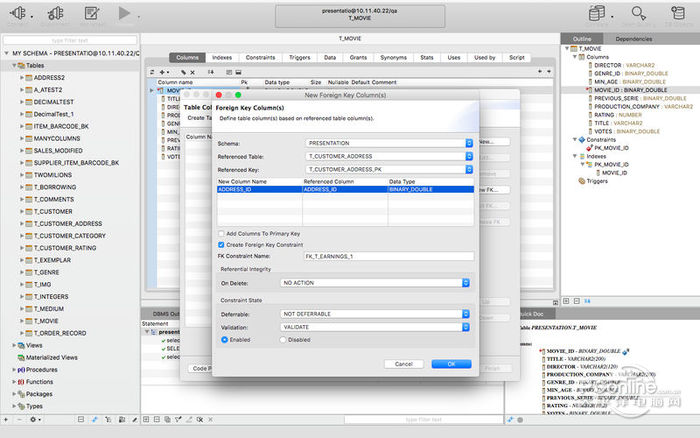Uncheck Create Foreign Key Constraint checkbox
Image resolution: width=700 pixels, height=438 pixels.
221,244
